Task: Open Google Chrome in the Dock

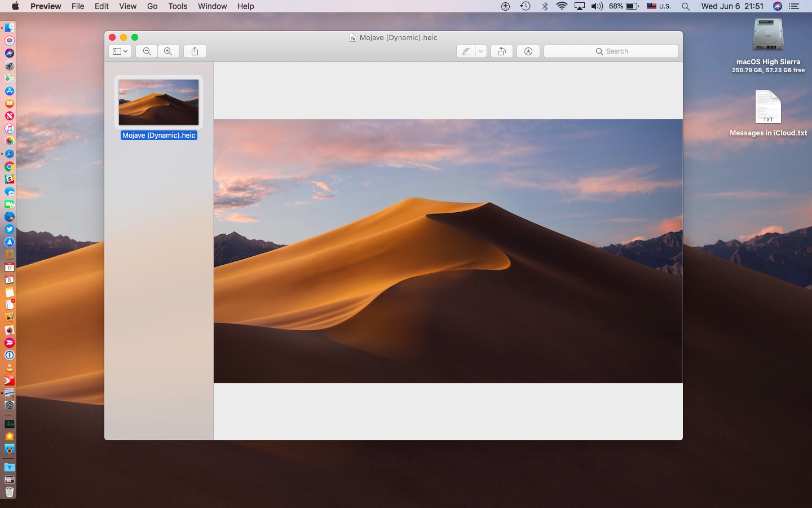Action: (10, 167)
